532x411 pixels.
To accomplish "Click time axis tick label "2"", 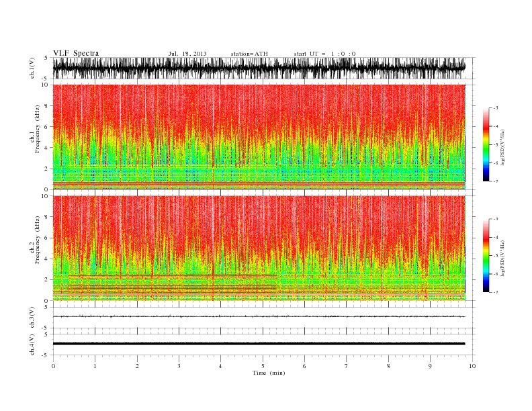I will tap(137, 366).
